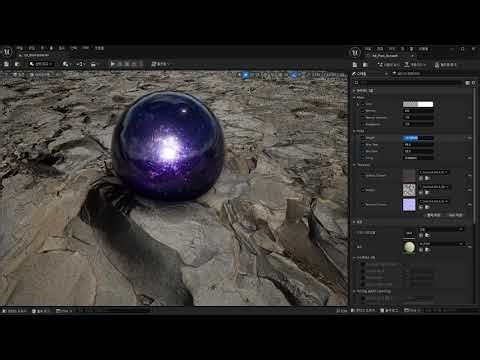Click the blue highlighted select tool in viewport toolbar

point(246,75)
